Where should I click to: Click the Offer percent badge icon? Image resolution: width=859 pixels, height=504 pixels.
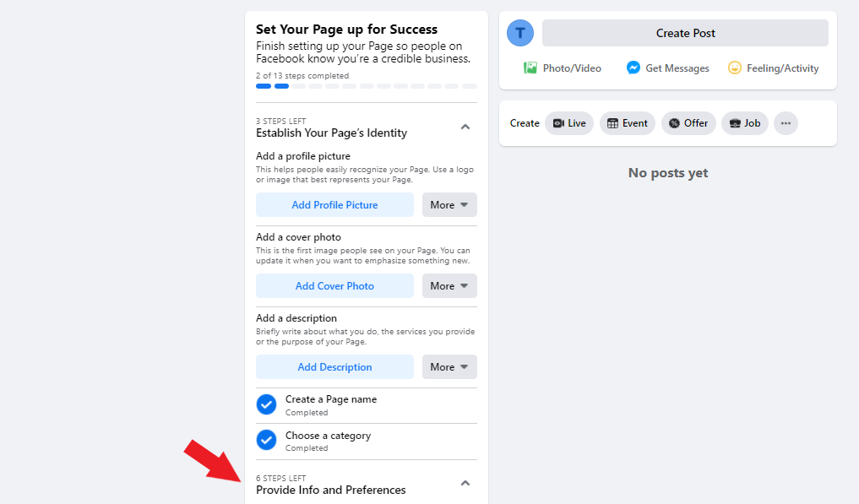coord(674,123)
